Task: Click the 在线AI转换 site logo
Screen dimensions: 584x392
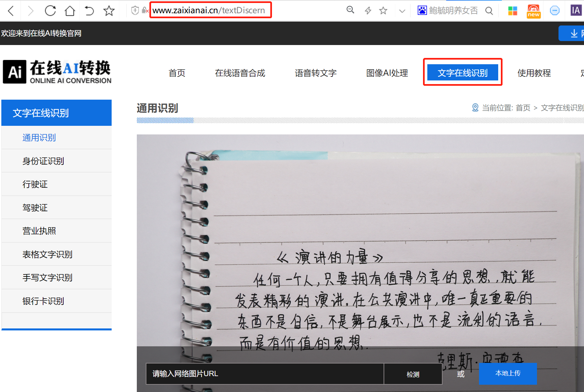Action: click(x=57, y=72)
